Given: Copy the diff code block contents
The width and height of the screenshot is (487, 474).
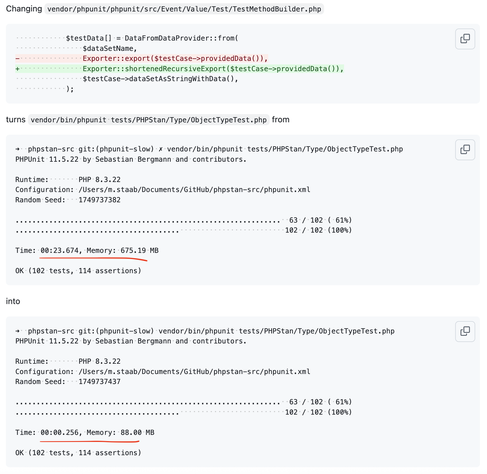Looking at the screenshot, I should (x=465, y=39).
